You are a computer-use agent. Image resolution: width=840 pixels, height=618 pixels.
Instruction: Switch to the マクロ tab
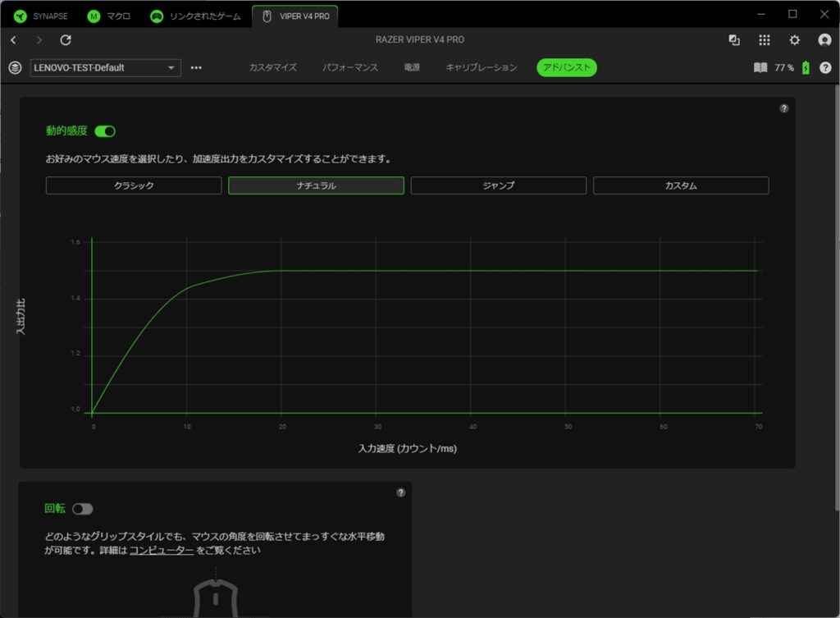click(109, 16)
